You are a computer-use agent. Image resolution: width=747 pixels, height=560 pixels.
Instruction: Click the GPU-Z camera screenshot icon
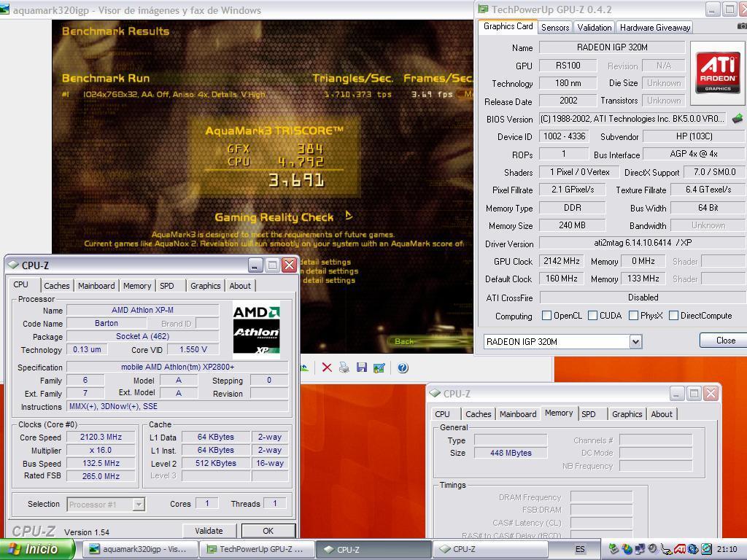tap(742, 27)
